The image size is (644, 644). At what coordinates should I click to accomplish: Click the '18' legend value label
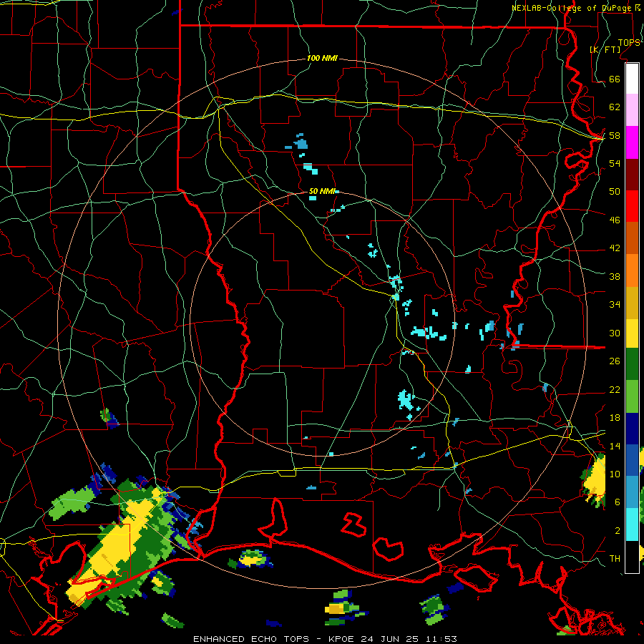(x=615, y=418)
